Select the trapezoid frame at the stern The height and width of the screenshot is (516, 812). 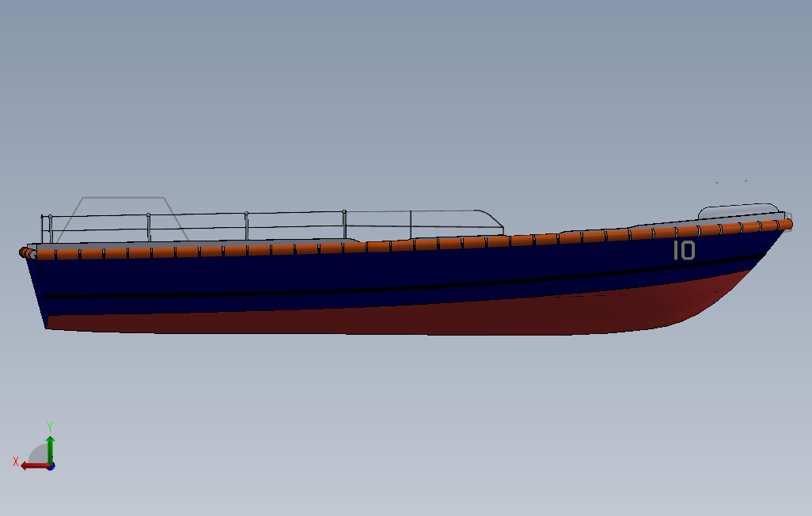(x=122, y=219)
